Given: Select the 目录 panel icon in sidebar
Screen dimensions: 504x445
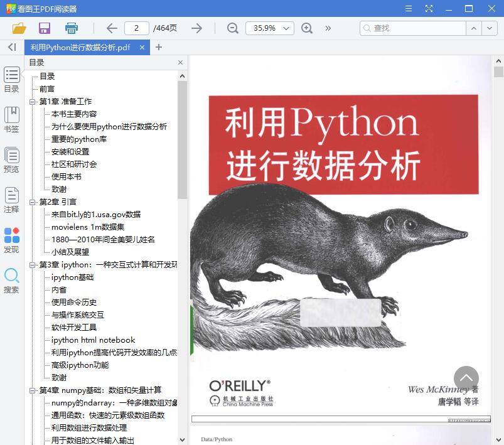Looking at the screenshot, I should pos(11,80).
